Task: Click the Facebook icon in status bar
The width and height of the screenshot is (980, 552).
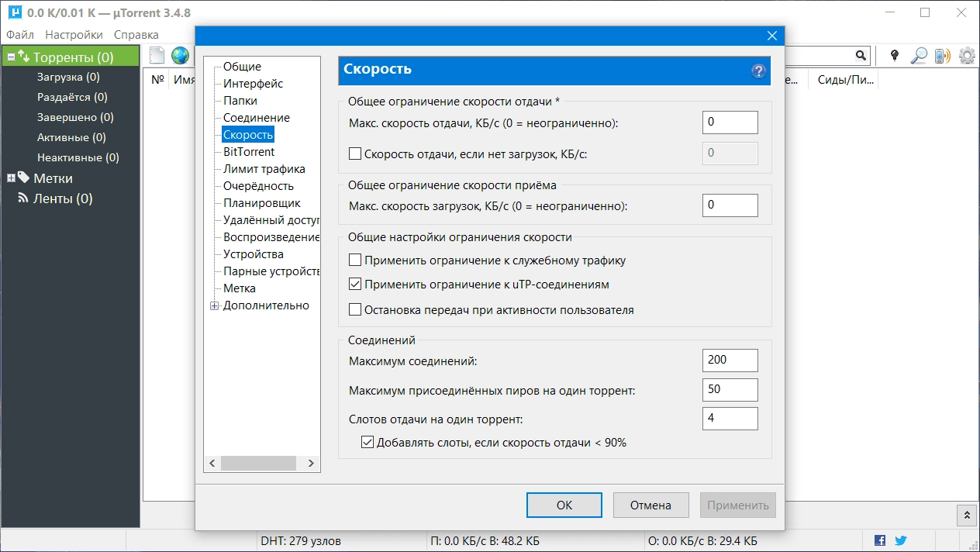Action: [x=882, y=540]
